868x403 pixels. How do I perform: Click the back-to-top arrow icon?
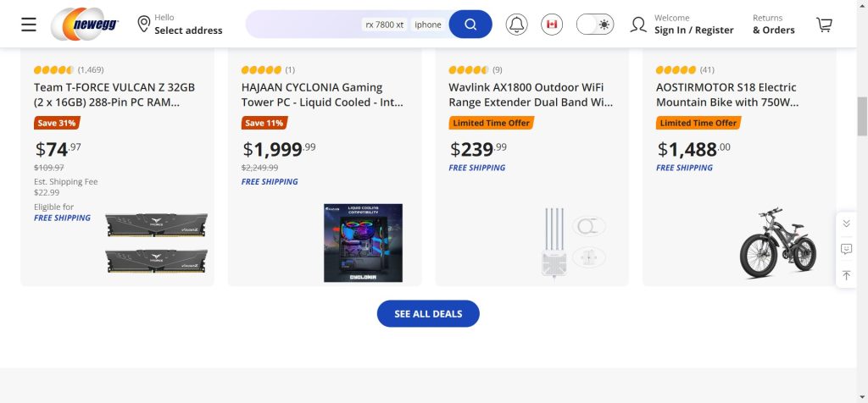click(846, 275)
